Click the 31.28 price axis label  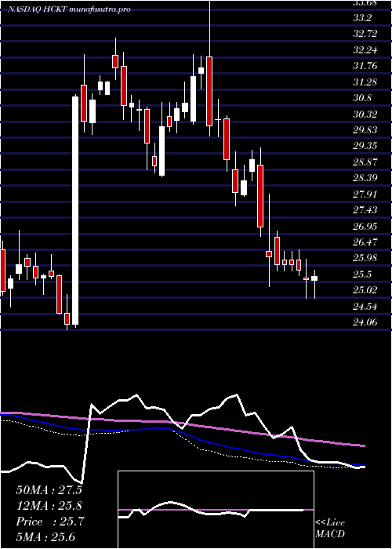click(365, 82)
